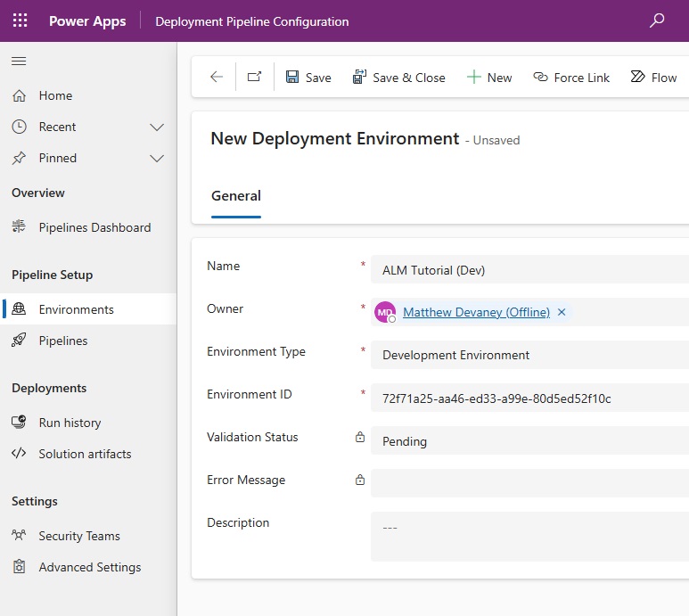Go back with the arrow icon

coord(217,77)
